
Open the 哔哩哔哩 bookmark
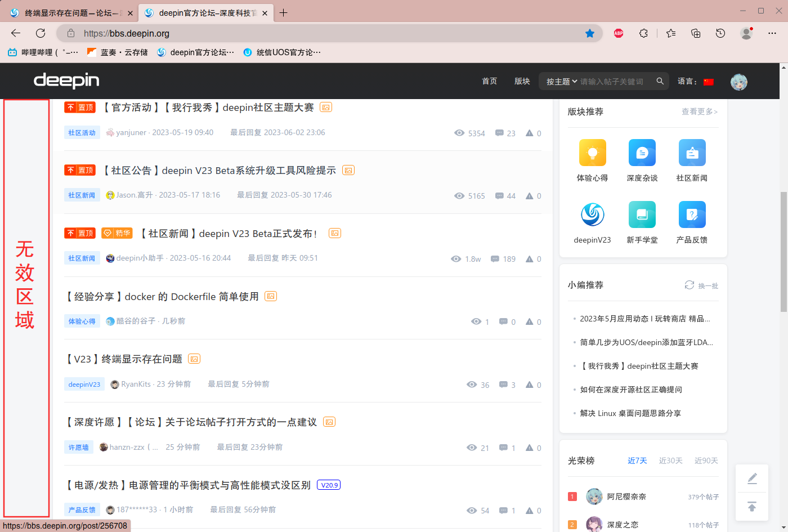tap(43, 52)
